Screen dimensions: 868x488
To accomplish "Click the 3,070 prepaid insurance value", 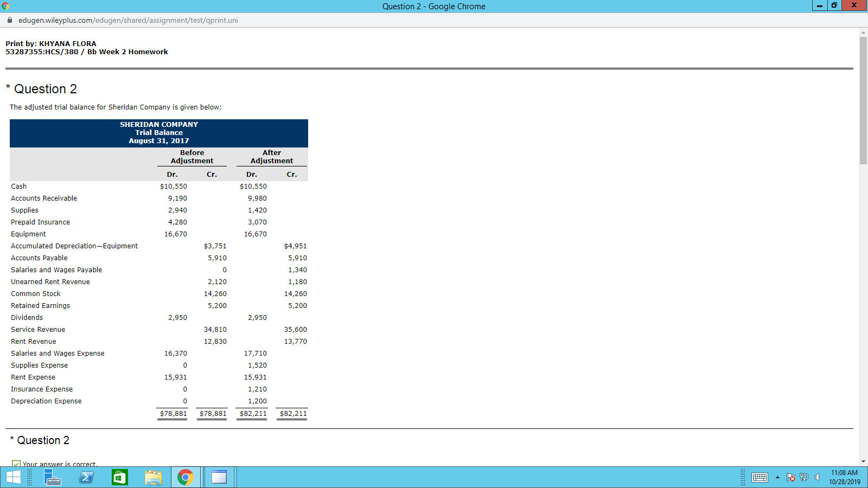I will click(258, 222).
